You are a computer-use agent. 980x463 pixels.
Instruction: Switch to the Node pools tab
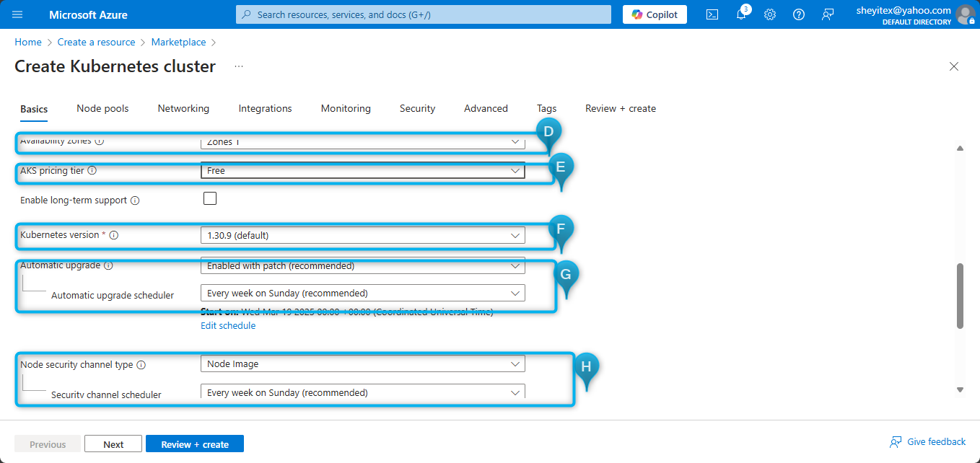coord(102,108)
